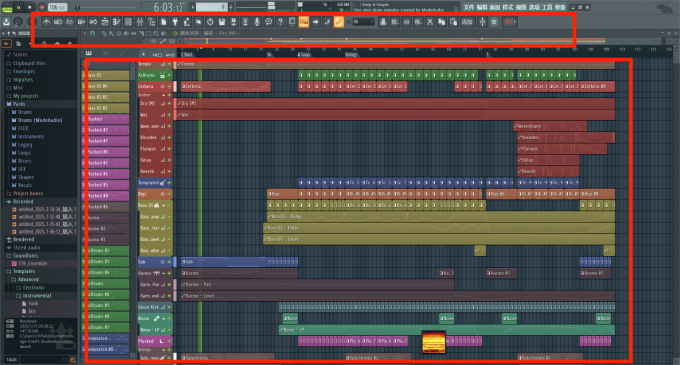Image resolution: width=680 pixels, height=365 pixels.
Task: Open the snap setting dropdown in toolbar
Action: pos(363,22)
